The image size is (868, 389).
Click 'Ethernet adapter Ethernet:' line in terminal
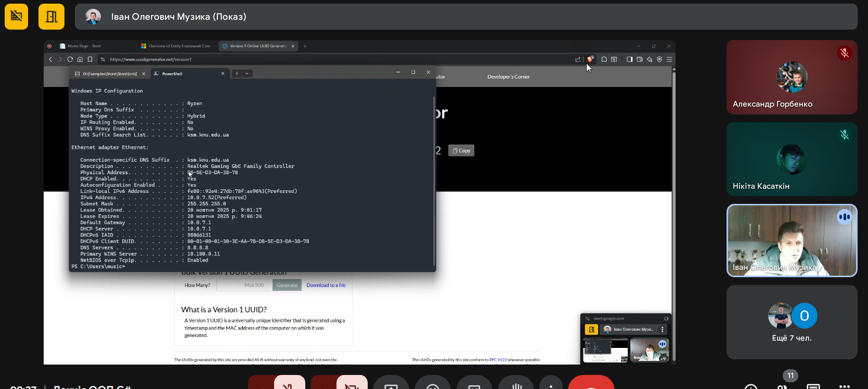pos(110,148)
